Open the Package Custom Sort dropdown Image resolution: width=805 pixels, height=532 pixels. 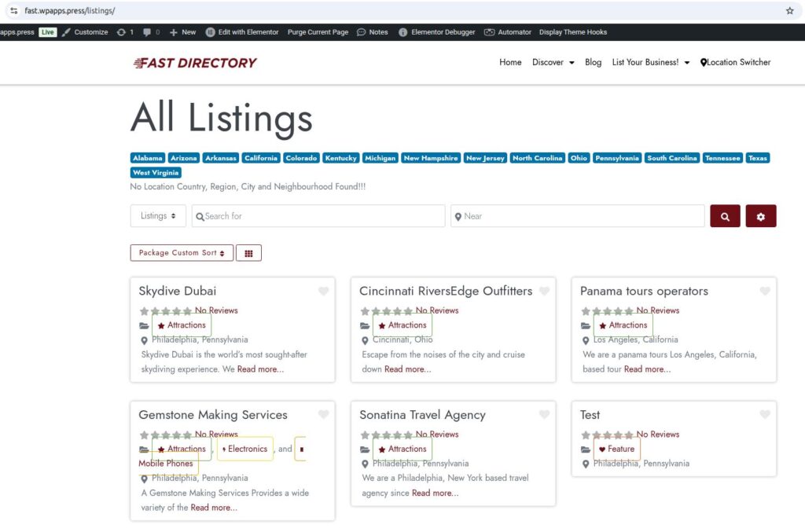(182, 253)
